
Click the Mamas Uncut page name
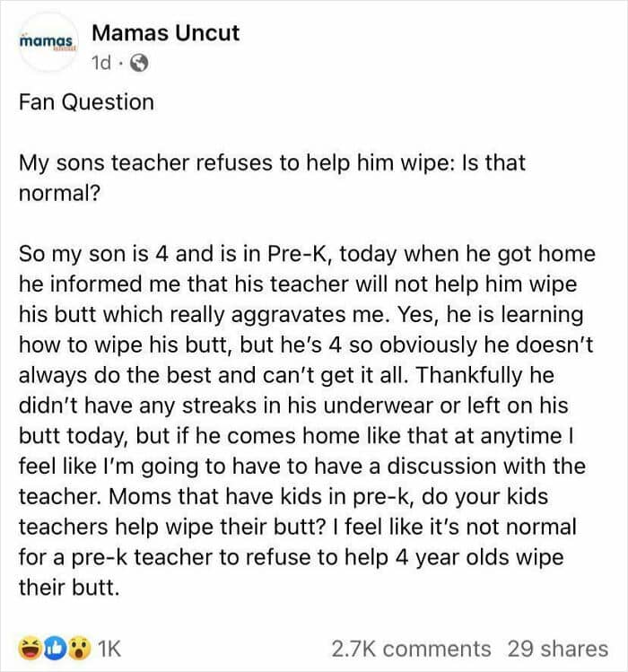point(166,33)
